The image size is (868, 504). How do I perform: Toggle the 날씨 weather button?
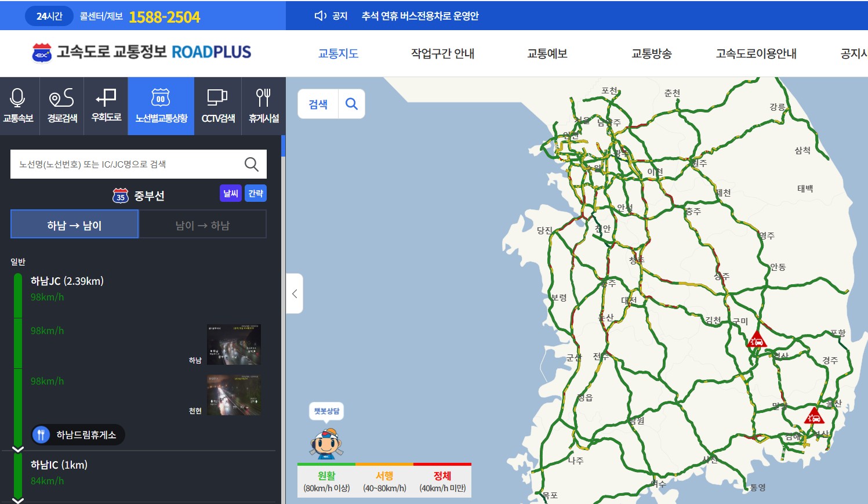coord(231,193)
